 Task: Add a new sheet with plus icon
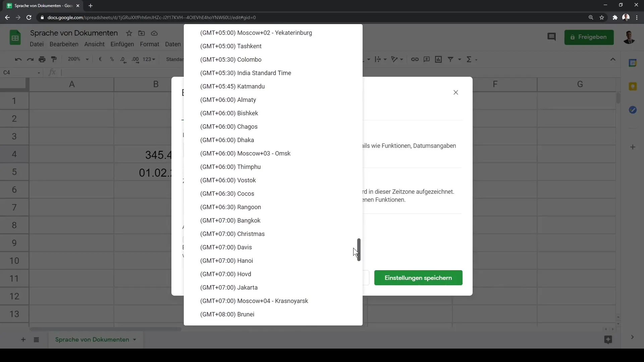tap(23, 340)
